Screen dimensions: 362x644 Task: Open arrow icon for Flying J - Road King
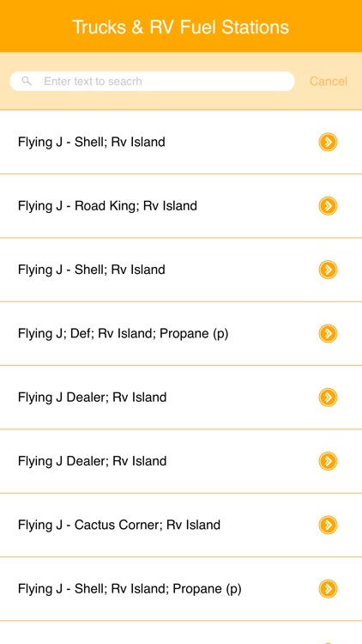(x=328, y=206)
